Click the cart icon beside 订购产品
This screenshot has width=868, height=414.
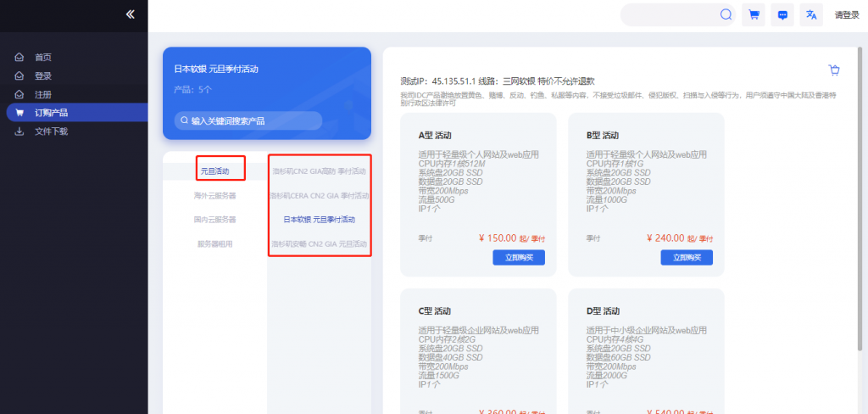tap(19, 113)
